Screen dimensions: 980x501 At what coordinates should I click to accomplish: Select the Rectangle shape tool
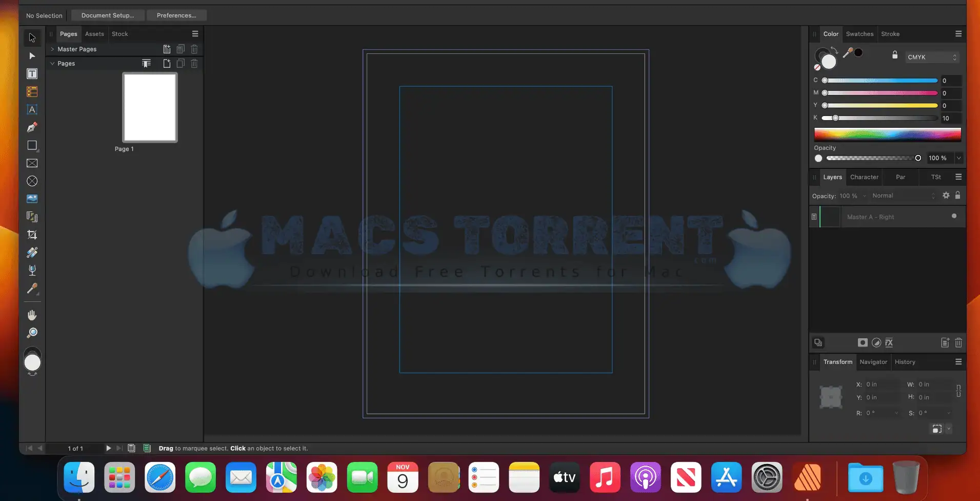click(x=32, y=145)
